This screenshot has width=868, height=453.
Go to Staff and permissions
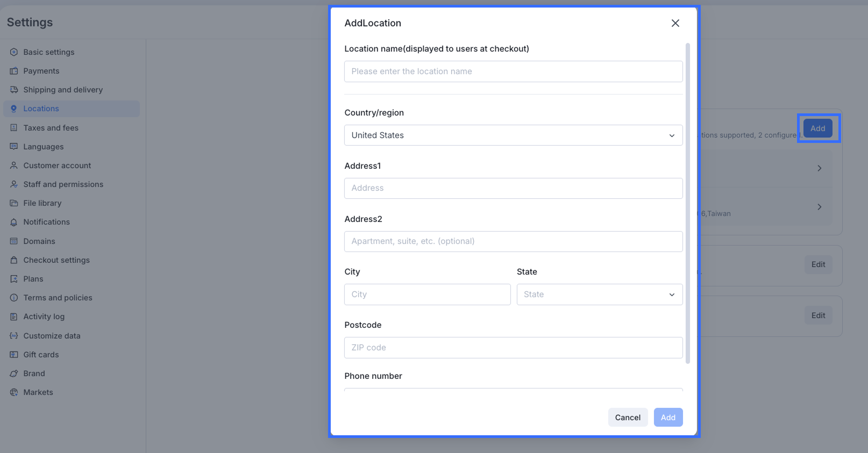point(63,184)
